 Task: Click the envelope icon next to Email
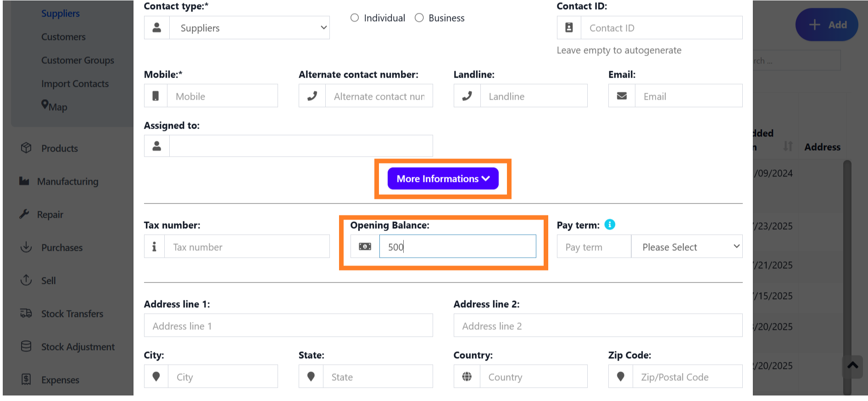[622, 96]
